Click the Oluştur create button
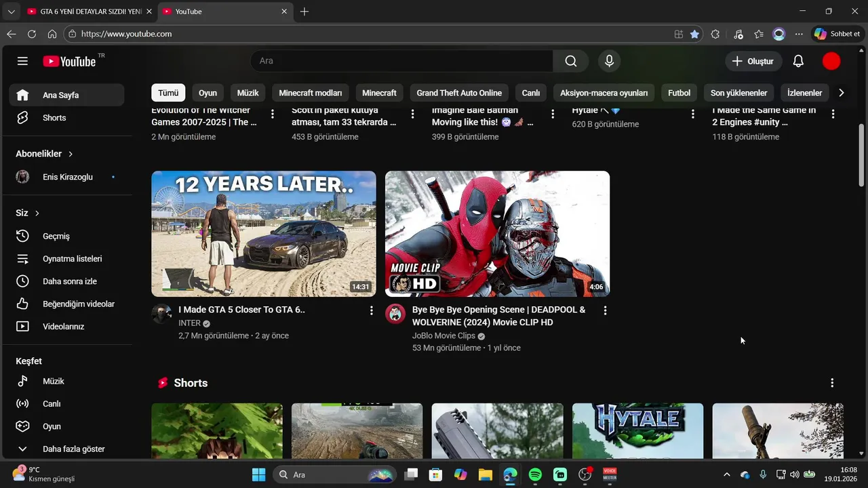Viewport: 868px width, 488px height. 753,61
